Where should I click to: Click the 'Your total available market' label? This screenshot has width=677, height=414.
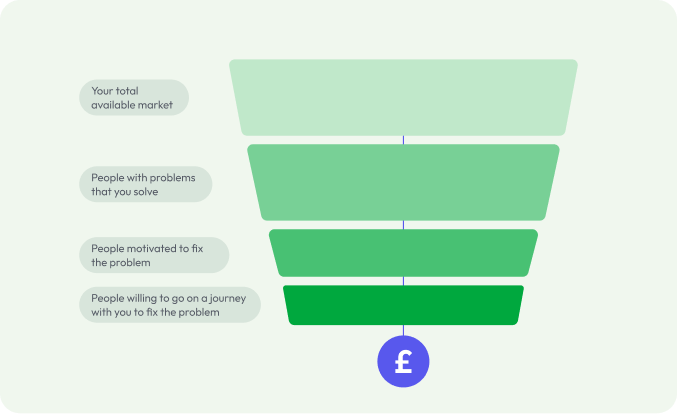pos(134,98)
